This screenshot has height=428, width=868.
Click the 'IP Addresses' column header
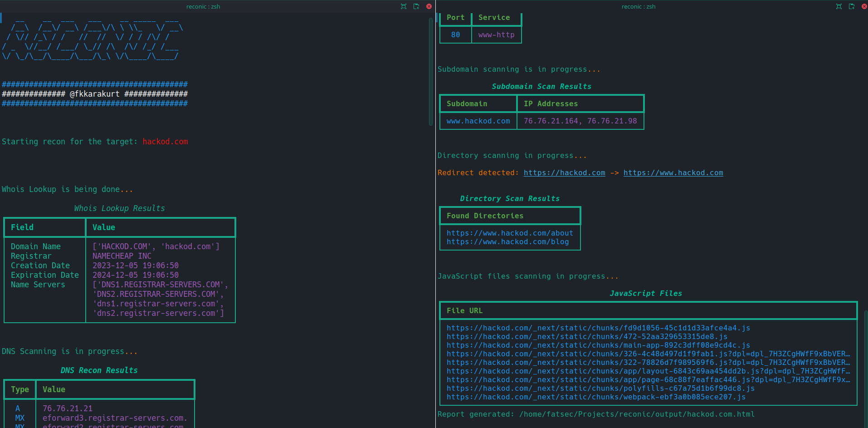(551, 104)
